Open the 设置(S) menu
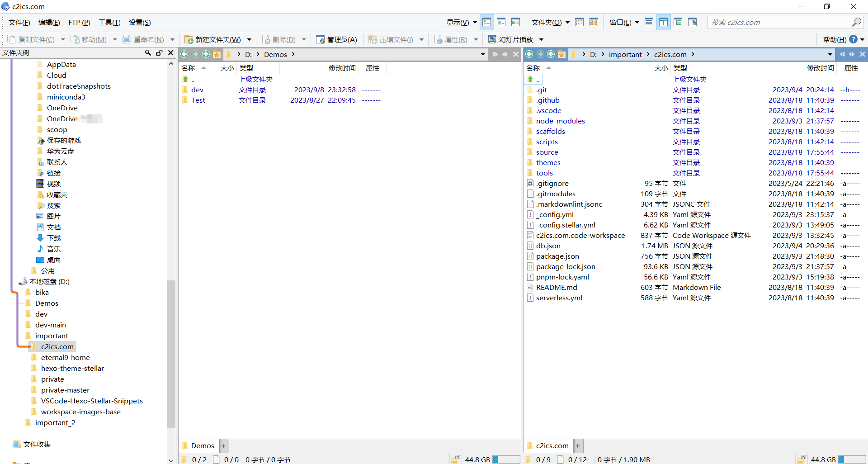 (140, 22)
